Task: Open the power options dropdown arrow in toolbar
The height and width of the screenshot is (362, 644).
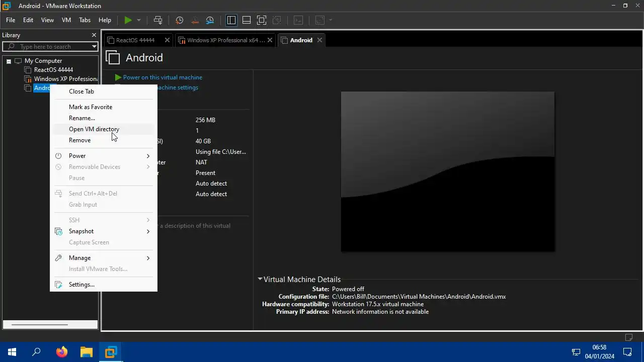Action: pyautogui.click(x=139, y=20)
